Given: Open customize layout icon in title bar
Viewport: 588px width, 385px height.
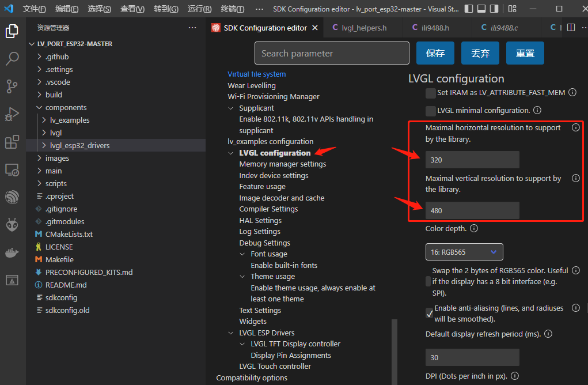Looking at the screenshot, I should point(512,9).
